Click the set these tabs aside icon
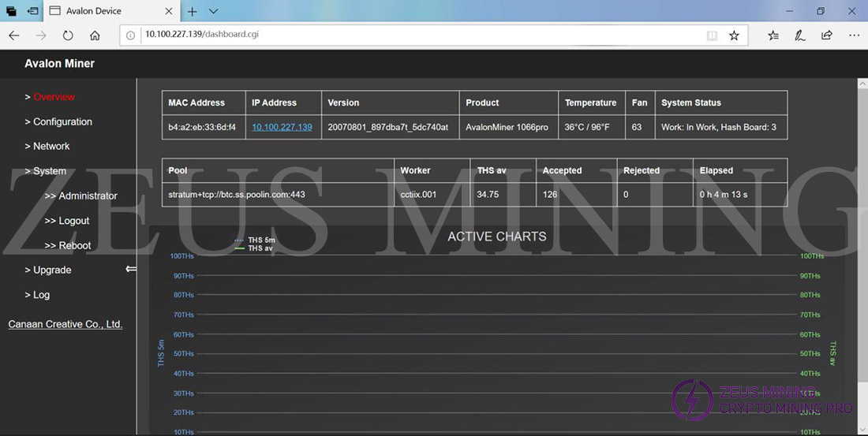 coord(32,11)
